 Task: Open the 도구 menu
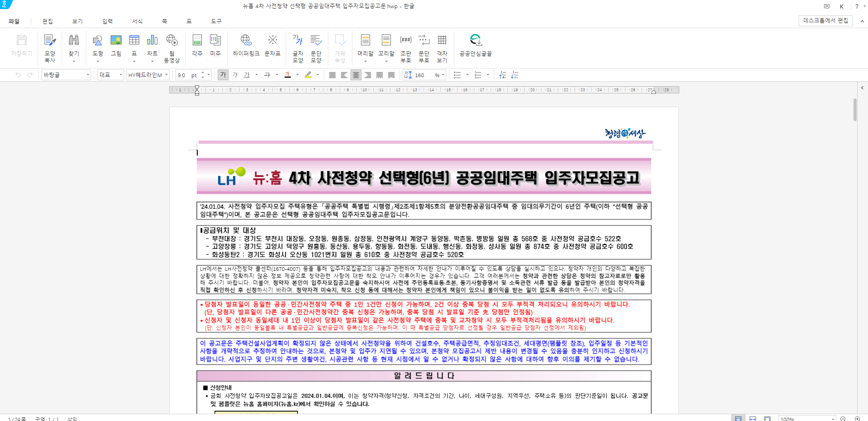click(x=216, y=21)
